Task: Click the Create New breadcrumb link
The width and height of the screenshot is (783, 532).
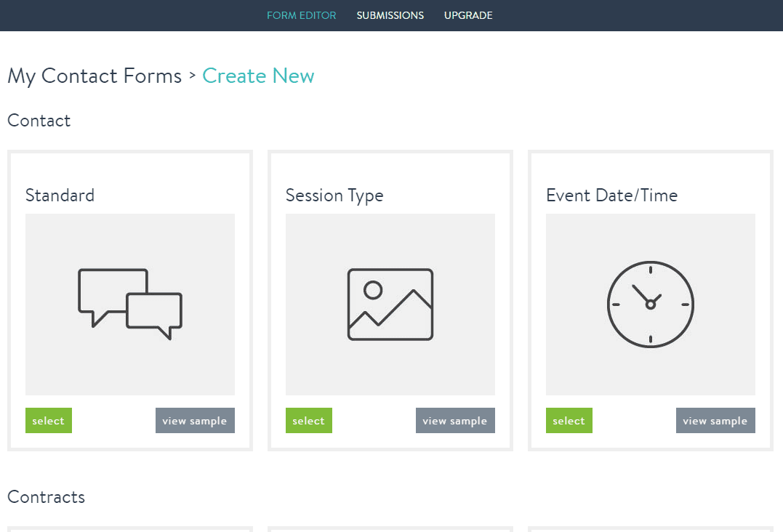Action: pyautogui.click(x=258, y=75)
